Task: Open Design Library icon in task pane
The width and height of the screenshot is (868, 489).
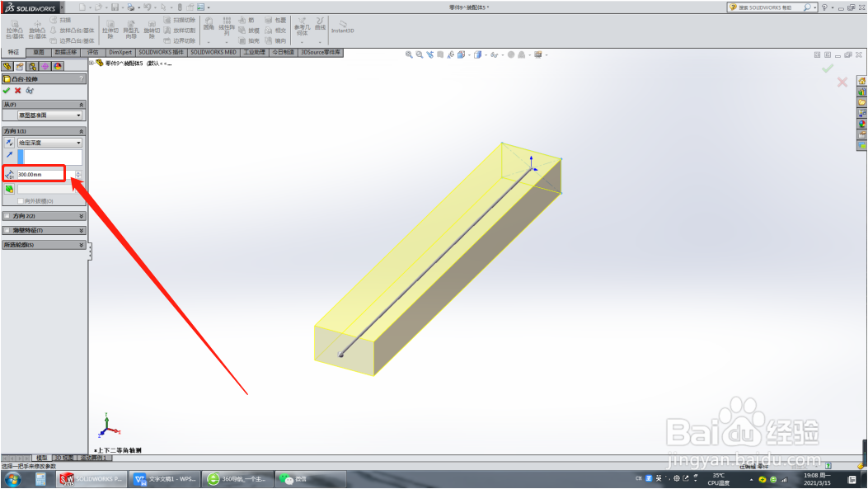Action: (x=862, y=92)
